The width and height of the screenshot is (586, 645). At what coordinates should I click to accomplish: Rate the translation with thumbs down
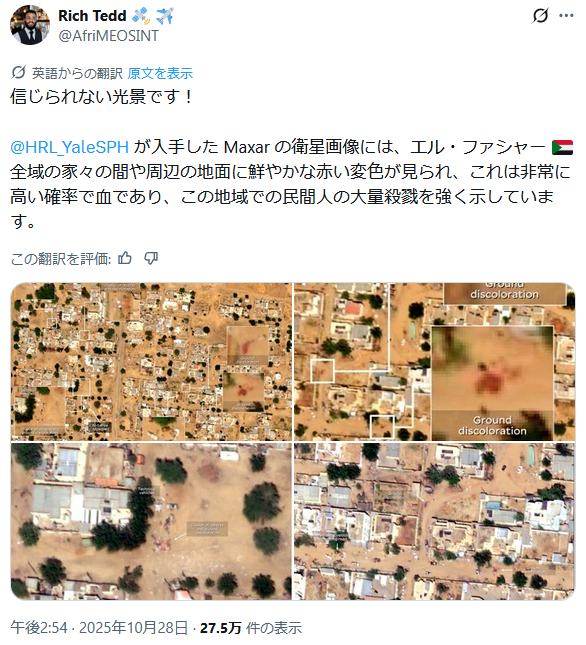tap(151, 258)
